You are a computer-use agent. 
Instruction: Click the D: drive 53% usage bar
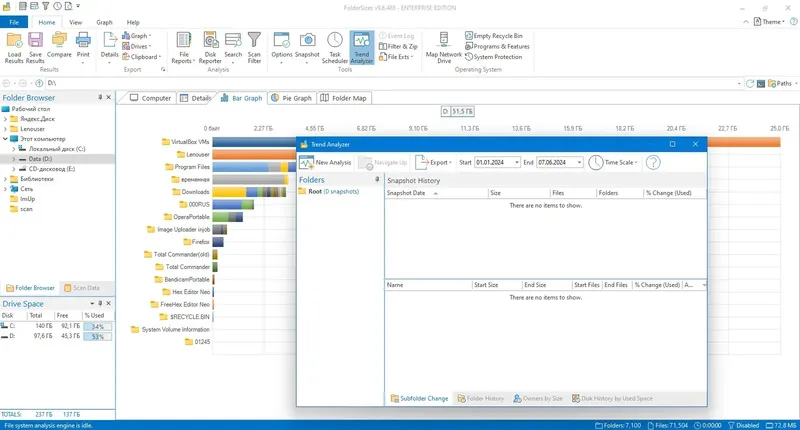[97, 337]
